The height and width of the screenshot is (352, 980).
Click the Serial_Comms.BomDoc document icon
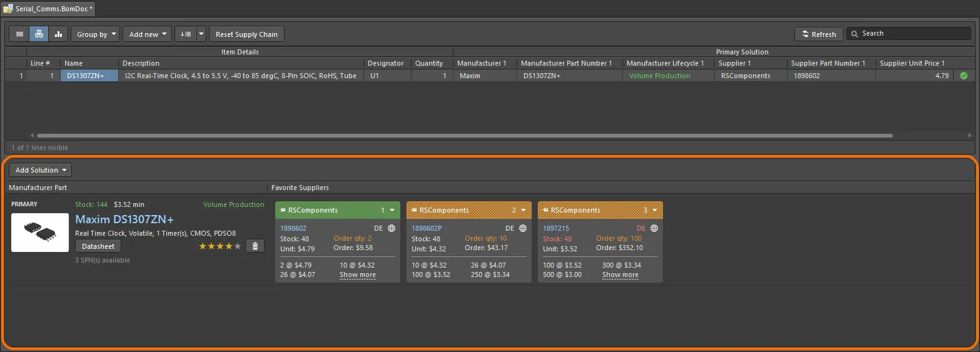pos(8,9)
